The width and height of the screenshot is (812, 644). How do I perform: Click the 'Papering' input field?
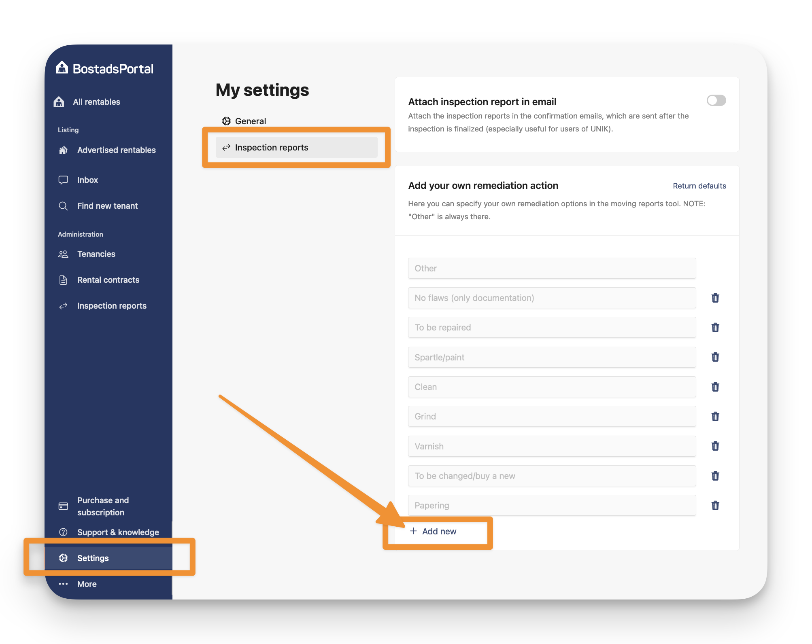tap(552, 506)
